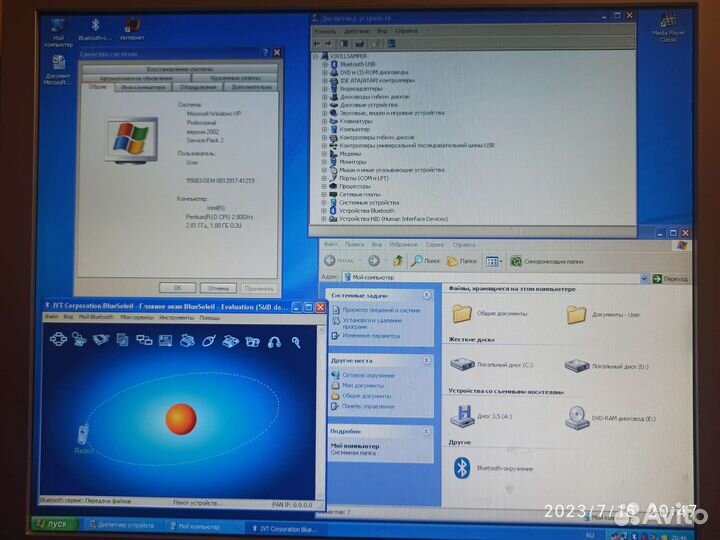
Task: Select Ports (COM and LPT) tree item
Action: (364, 178)
